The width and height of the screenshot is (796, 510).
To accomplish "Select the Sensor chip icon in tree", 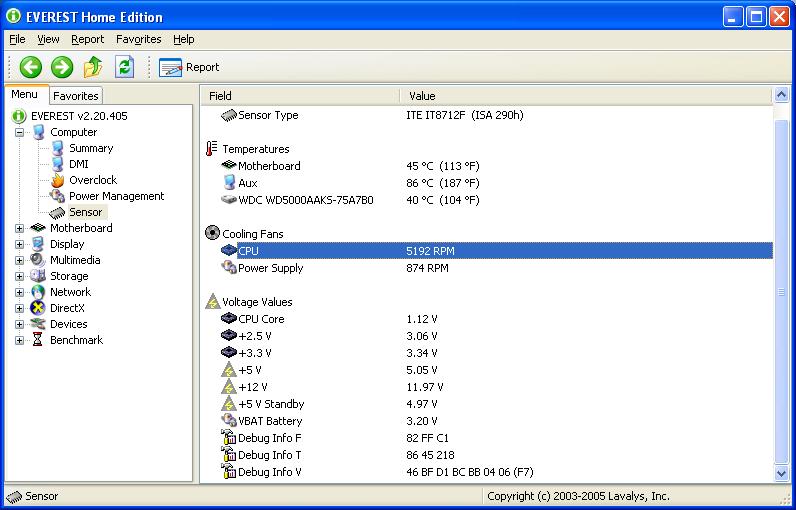I will [x=57, y=212].
